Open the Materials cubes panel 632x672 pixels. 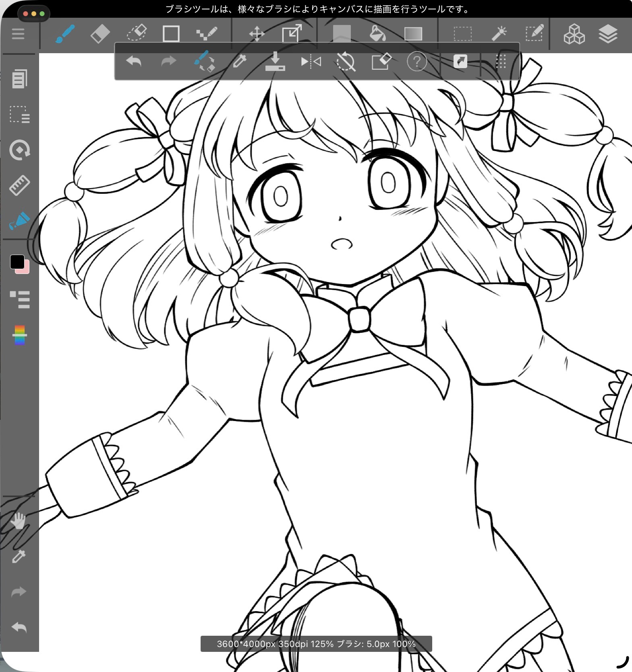click(x=574, y=34)
